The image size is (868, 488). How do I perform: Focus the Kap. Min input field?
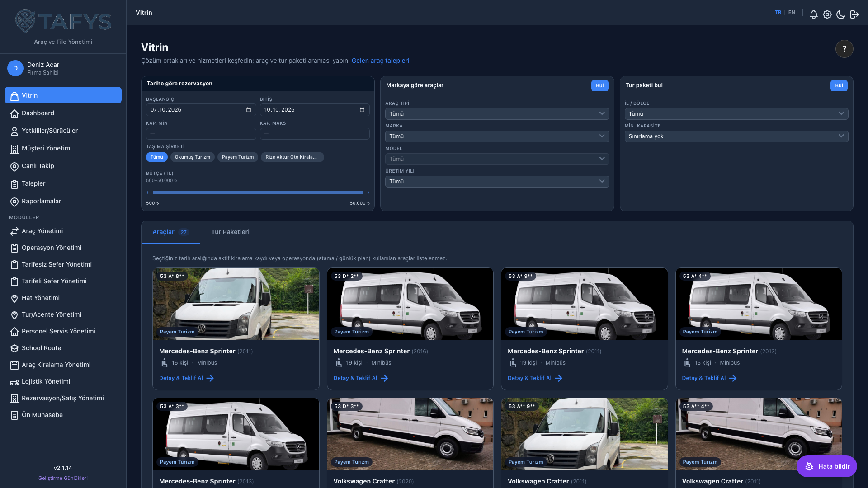[x=201, y=134]
